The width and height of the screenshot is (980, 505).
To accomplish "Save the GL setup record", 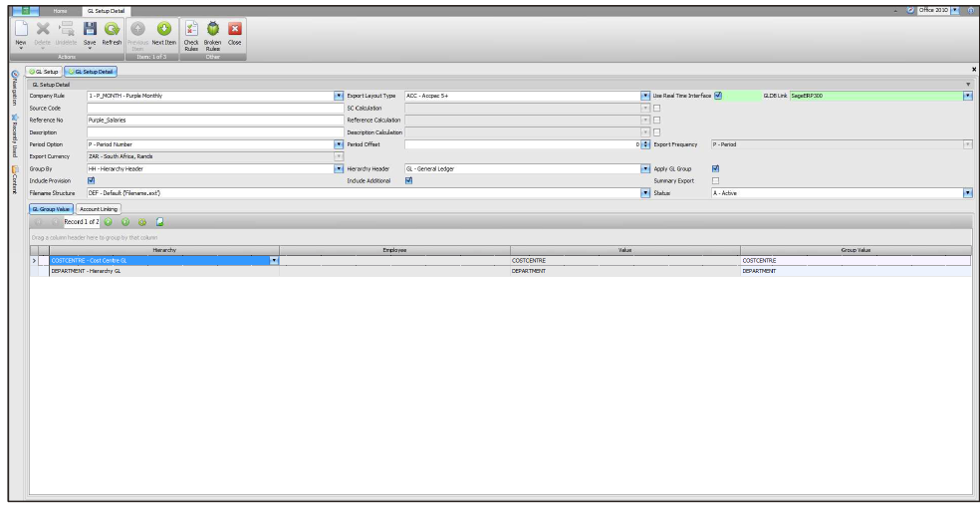I will click(x=90, y=28).
